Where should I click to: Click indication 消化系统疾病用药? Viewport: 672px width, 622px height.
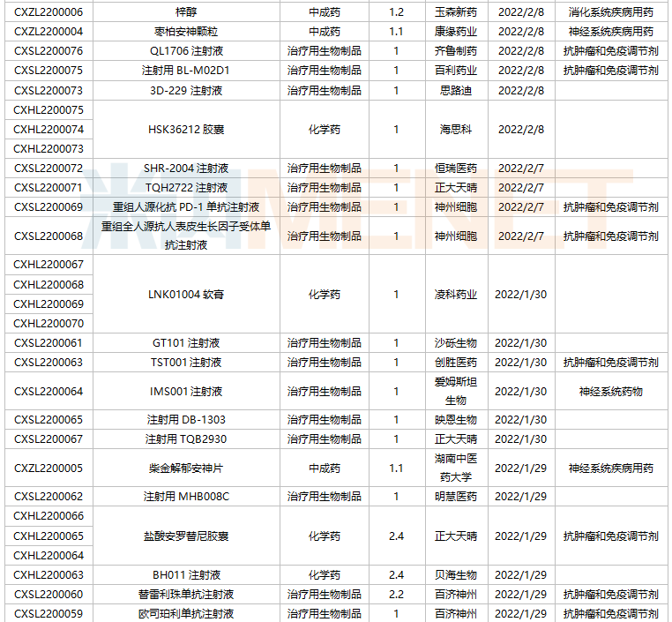click(x=611, y=12)
